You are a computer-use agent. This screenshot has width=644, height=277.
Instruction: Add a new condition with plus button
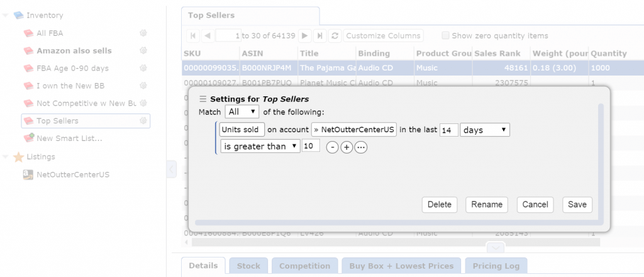click(346, 147)
